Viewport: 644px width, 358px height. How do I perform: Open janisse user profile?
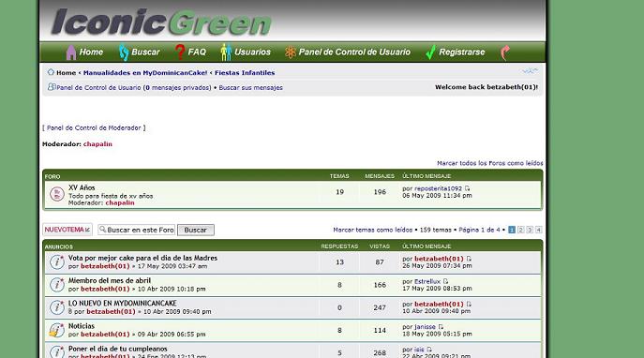click(425, 327)
